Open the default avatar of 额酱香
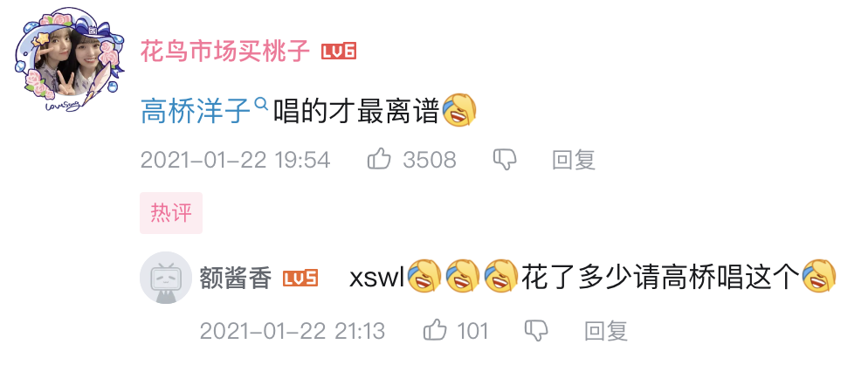Screen dimensions: 868x365 tap(166, 278)
